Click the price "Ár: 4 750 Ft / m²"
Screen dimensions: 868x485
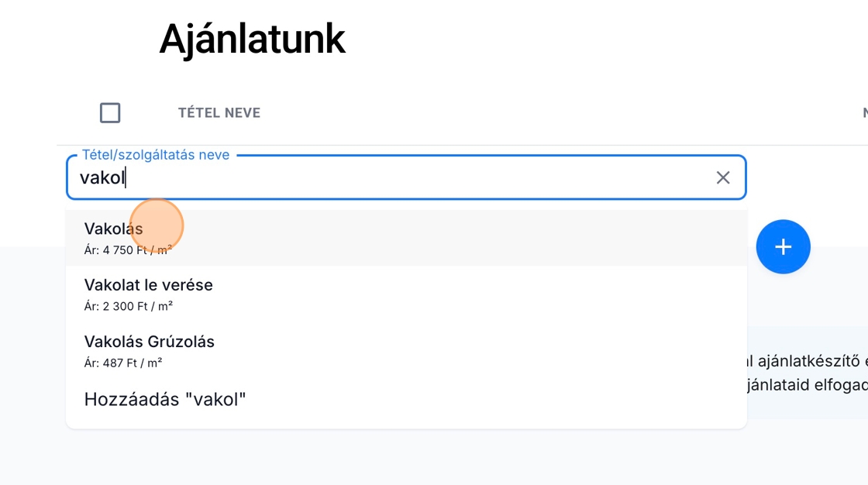click(x=128, y=250)
